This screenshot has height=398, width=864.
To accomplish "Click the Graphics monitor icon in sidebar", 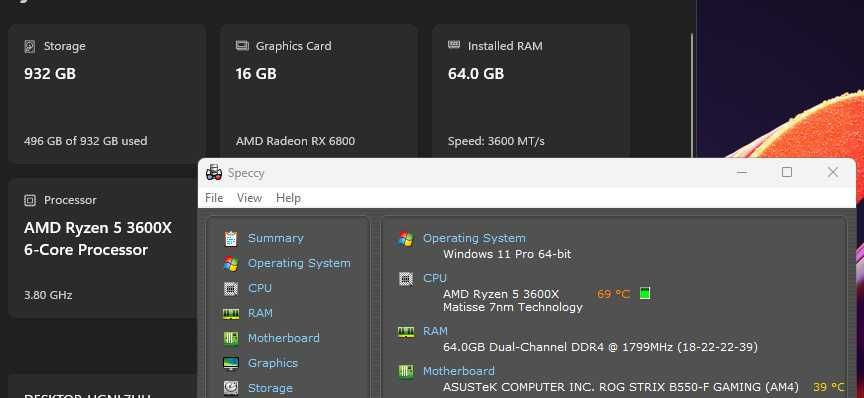I will tap(231, 363).
